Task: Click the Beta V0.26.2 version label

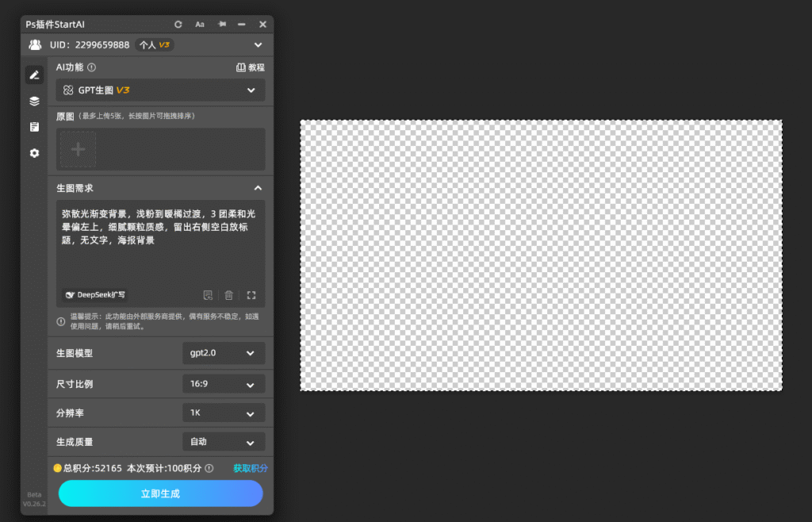Action: point(34,499)
